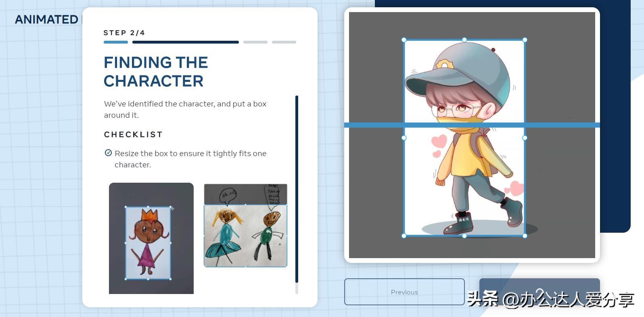Screen dimensions: 644x317
Task: Click the first step progress segment
Action: [x=116, y=42]
